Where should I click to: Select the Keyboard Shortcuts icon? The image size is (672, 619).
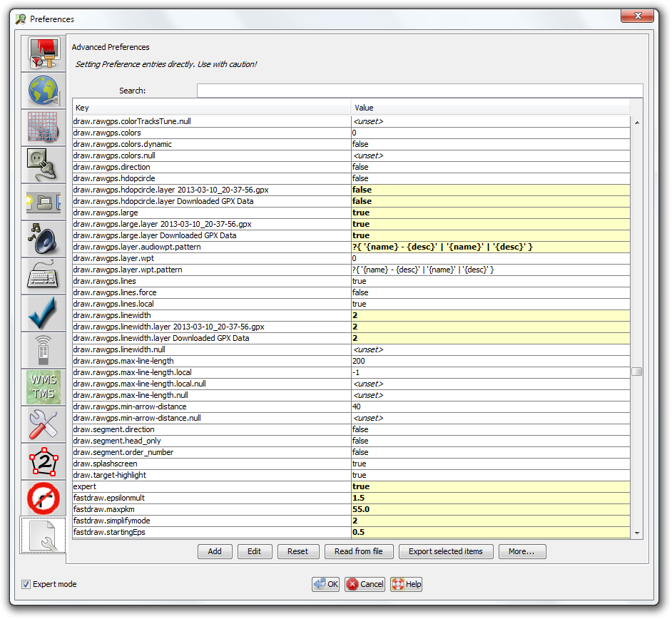43,276
